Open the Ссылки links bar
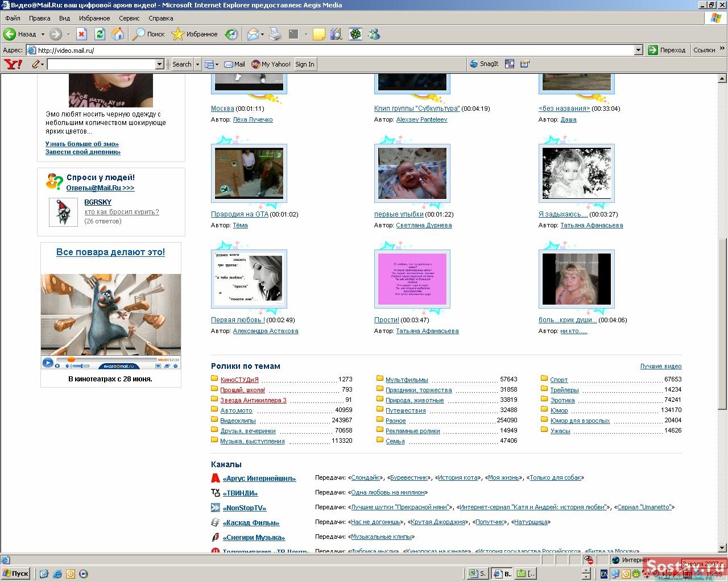728x582 pixels. click(x=704, y=50)
